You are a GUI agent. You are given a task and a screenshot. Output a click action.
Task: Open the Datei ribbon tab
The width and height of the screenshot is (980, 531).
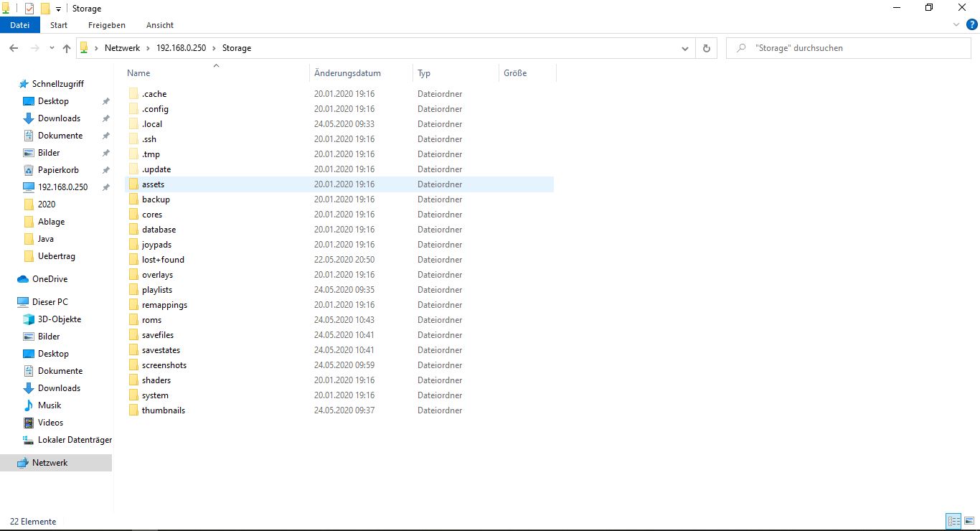pos(20,25)
